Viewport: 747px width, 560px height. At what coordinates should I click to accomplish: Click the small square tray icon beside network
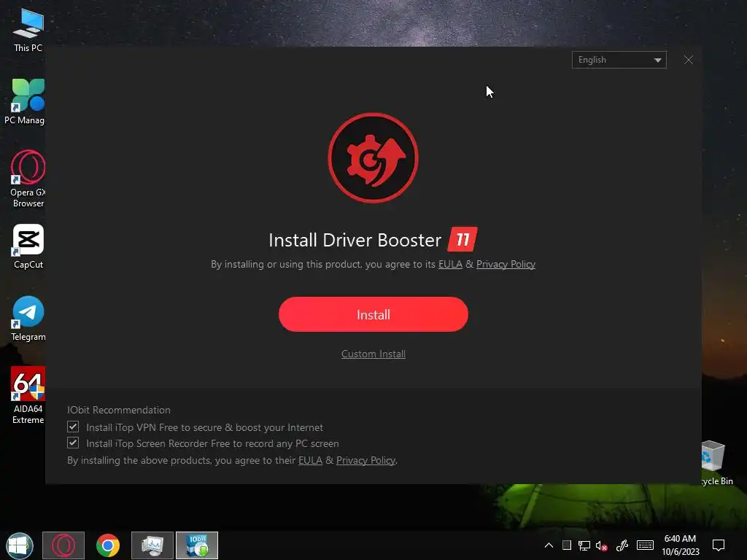pos(566,545)
